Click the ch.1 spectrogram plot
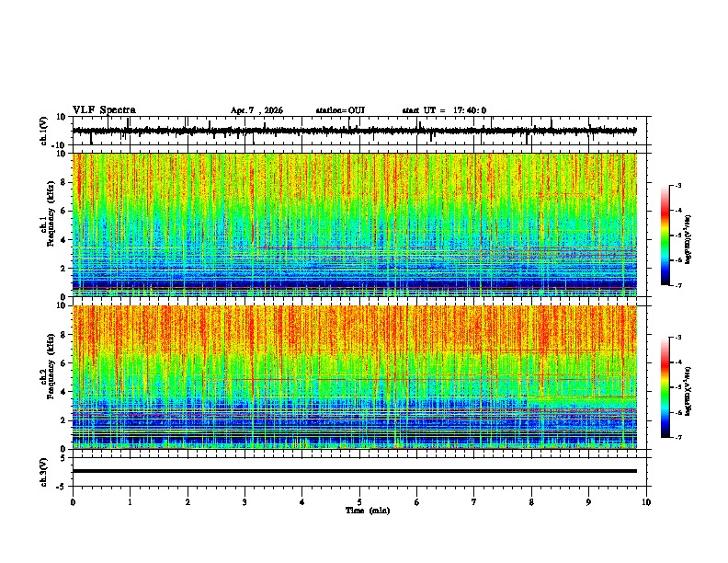The image size is (728, 563). [x=355, y=224]
